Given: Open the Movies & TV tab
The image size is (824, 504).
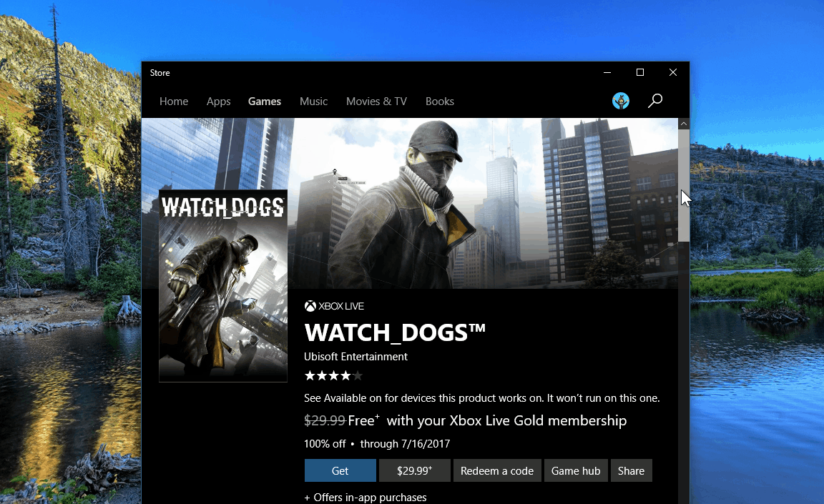Looking at the screenshot, I should 376,102.
